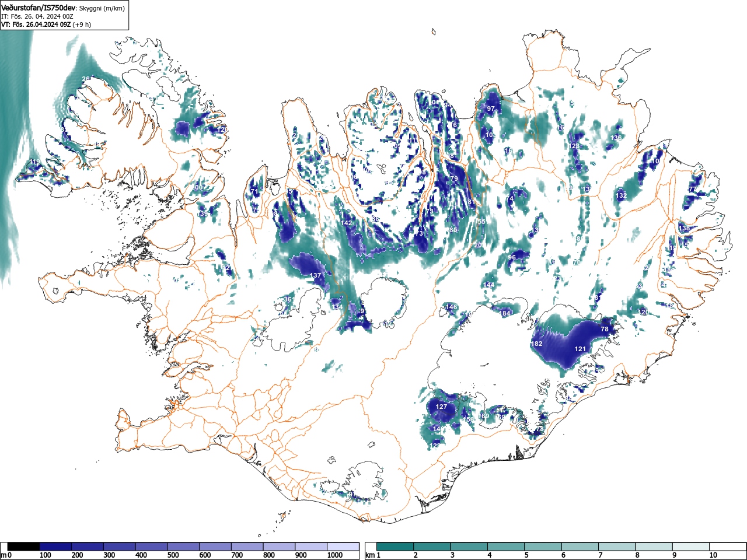Screen dimensions: 747x560
Task: Click the map value '146'
Action: (x=452, y=307)
